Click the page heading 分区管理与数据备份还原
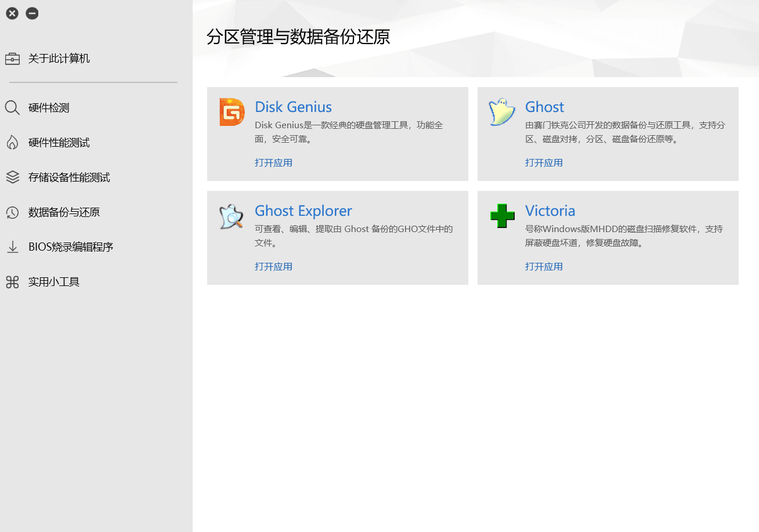 tap(298, 37)
